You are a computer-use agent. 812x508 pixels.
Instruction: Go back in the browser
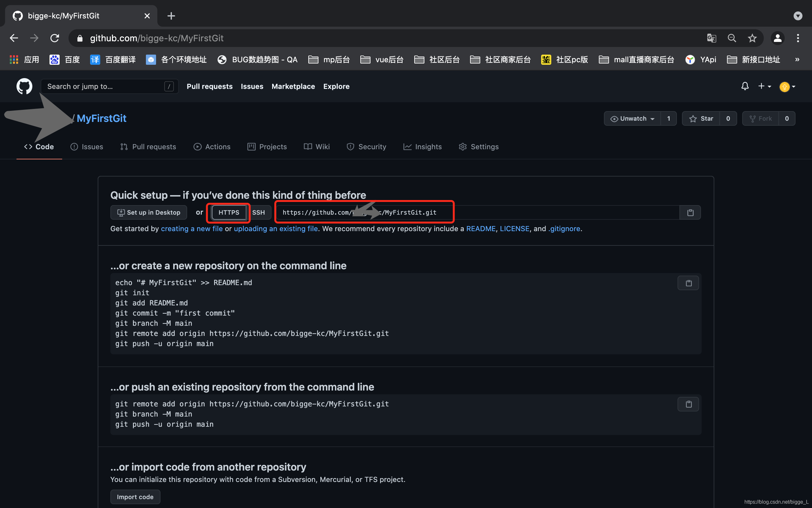[14, 38]
